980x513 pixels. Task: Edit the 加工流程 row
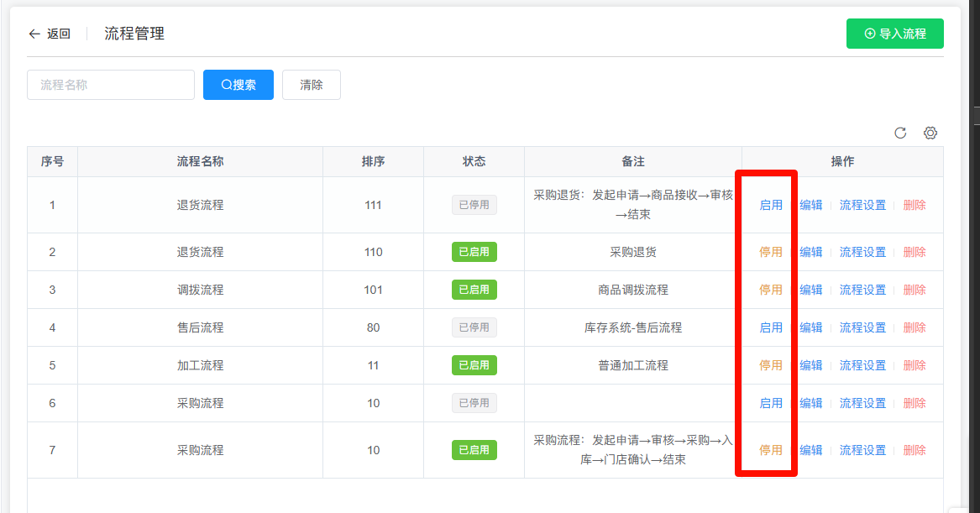coord(810,365)
